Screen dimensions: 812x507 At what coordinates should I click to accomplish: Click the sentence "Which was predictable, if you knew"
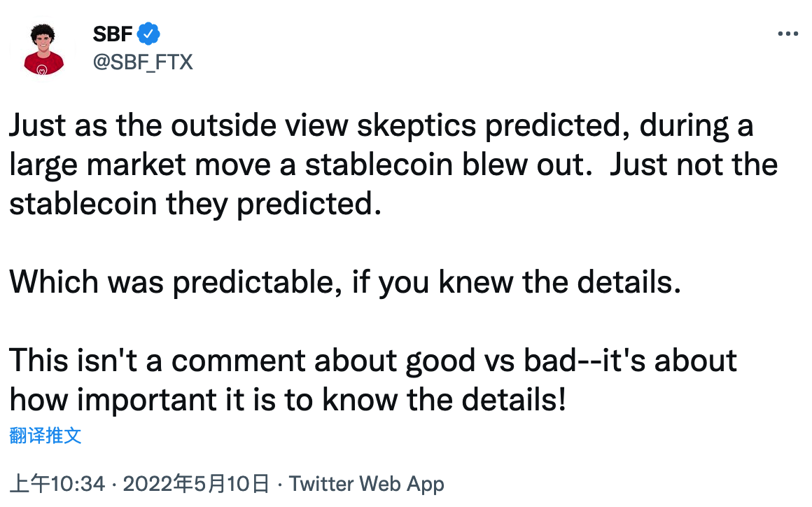click(345, 283)
